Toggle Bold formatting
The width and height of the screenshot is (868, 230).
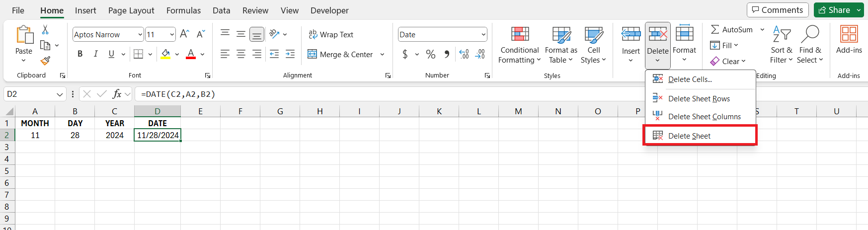coord(80,54)
